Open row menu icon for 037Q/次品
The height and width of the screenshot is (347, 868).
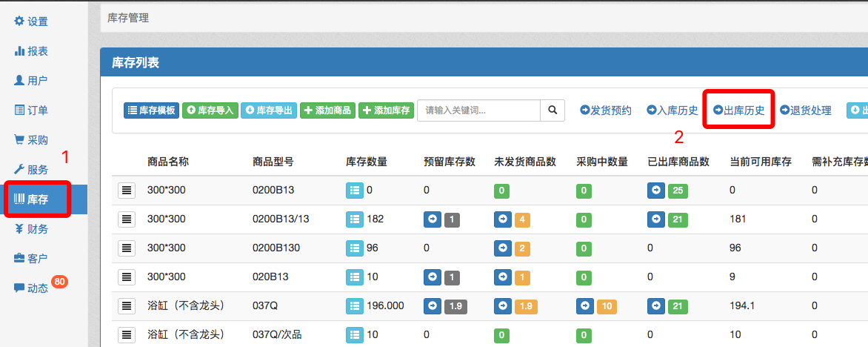pyautogui.click(x=127, y=334)
